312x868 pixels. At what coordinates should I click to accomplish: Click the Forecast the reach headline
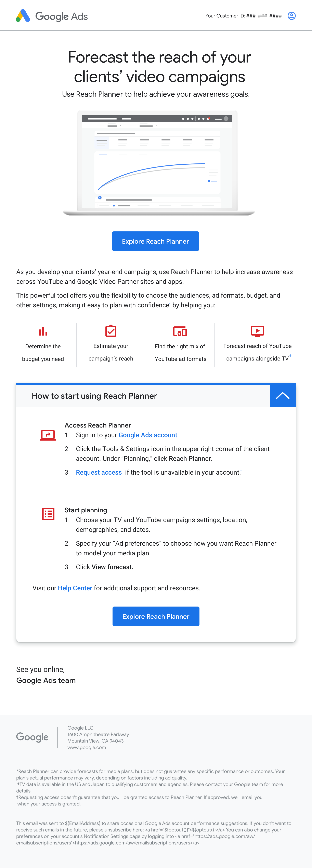[x=159, y=67]
